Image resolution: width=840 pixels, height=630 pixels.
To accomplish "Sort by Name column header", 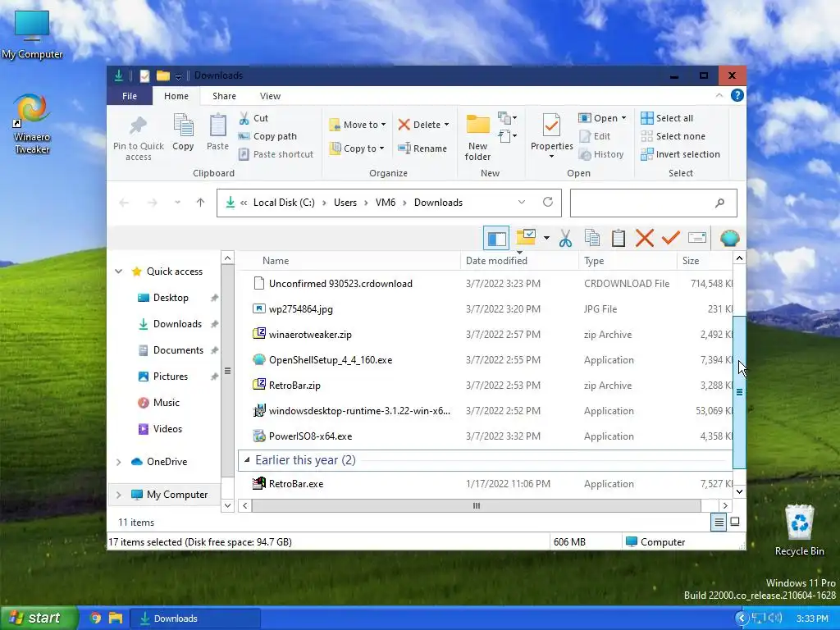I will [x=276, y=261].
